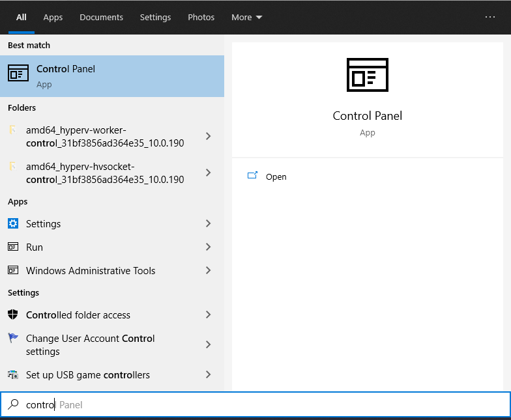Viewport: 511px width, 420px height.
Task: Expand amd64_hyperv-hvsocket-control folder result arrow
Action: coord(209,173)
